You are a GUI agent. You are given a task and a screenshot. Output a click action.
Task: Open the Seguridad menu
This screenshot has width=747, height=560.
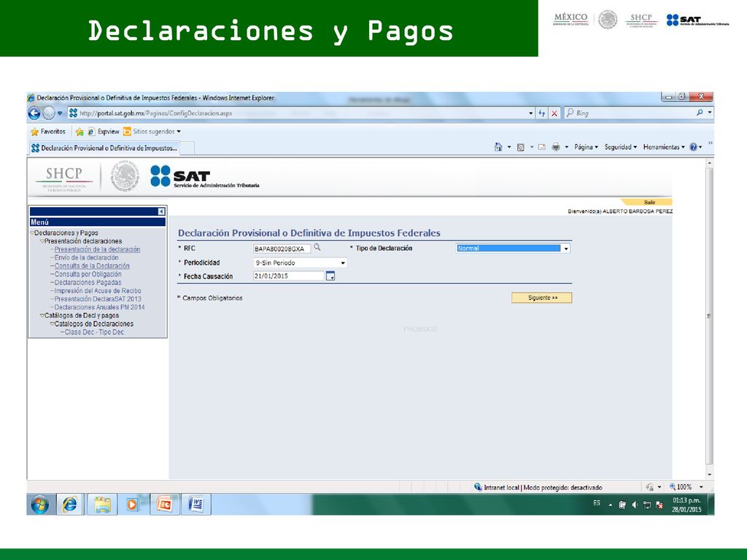[620, 147]
